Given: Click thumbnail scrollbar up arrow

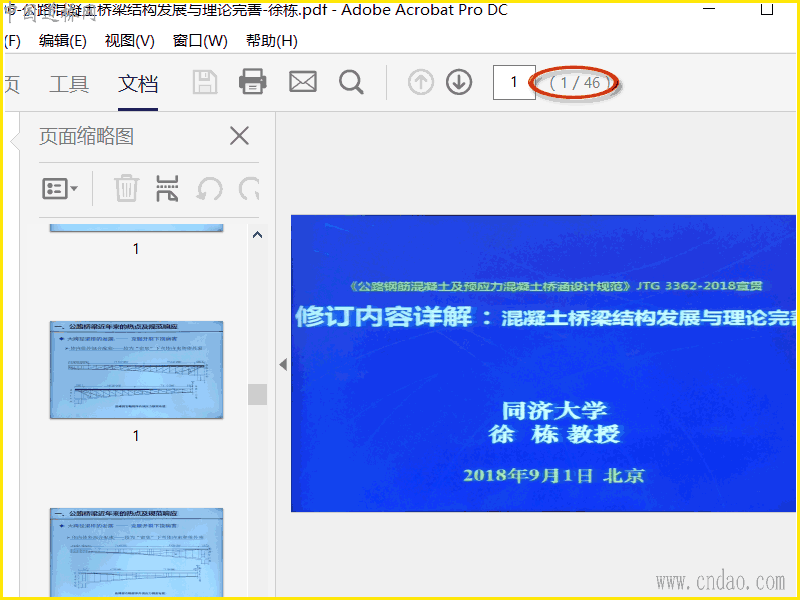Looking at the screenshot, I should point(258,235).
